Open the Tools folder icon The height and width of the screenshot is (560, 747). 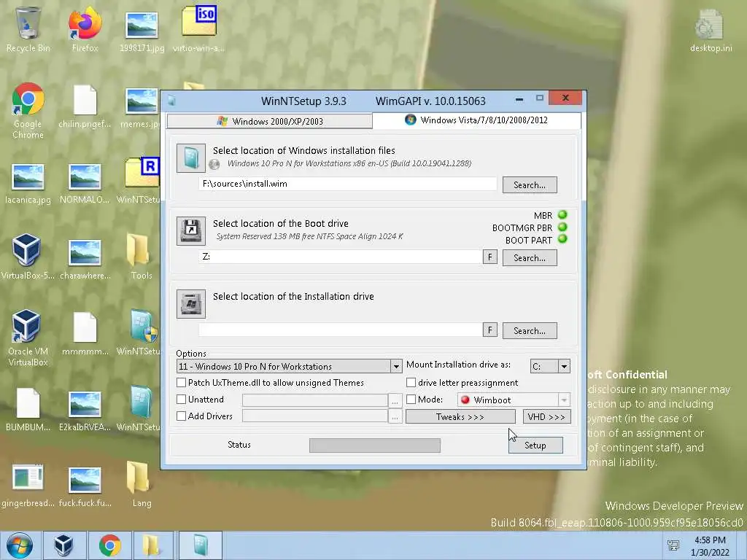point(141,256)
